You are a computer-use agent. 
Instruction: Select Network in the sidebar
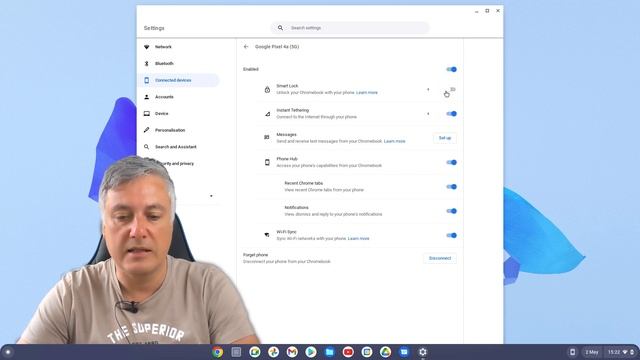click(178, 47)
